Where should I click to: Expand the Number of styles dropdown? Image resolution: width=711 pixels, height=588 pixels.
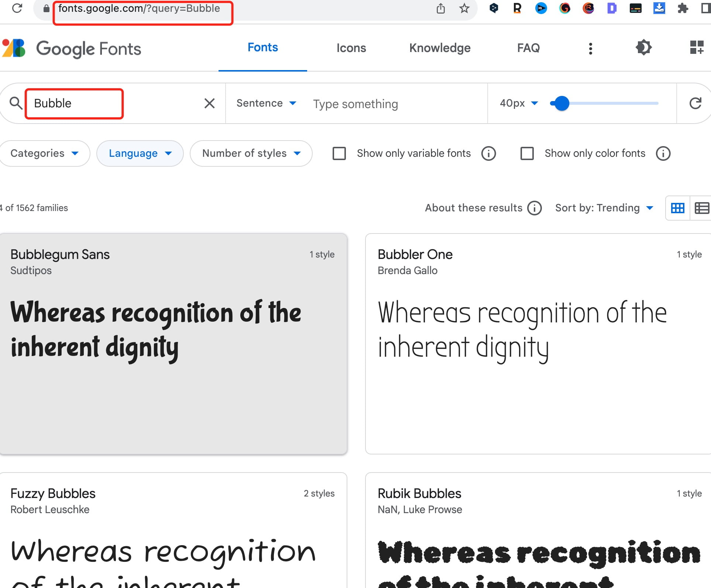point(251,153)
